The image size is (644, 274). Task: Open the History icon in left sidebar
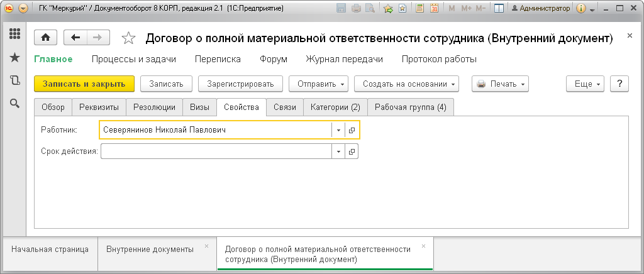point(15,80)
